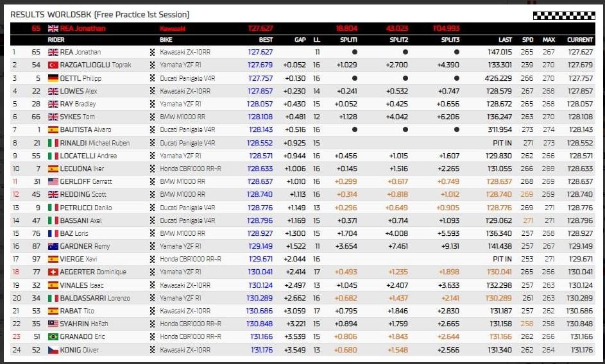Click the SPLIT2 column header

(399, 40)
